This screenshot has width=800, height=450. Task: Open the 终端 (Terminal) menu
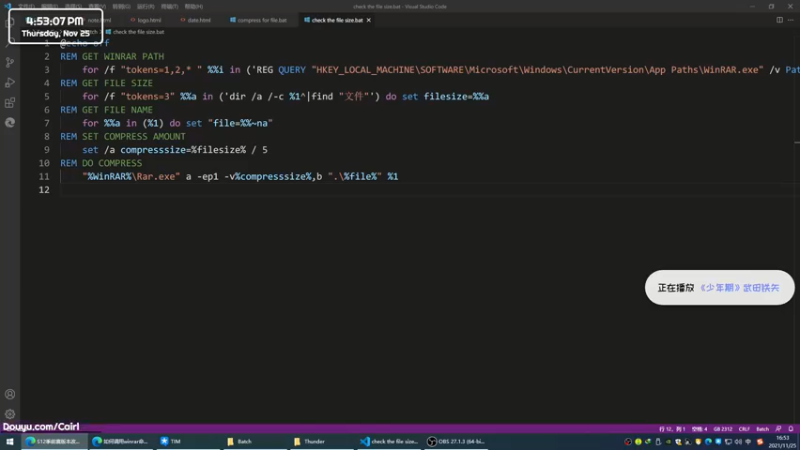(169, 7)
